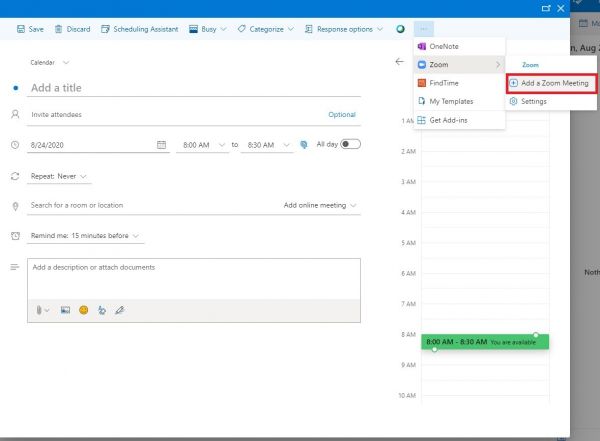Click Get Add-ins in the menu
The width and height of the screenshot is (600, 441).
tap(447, 120)
